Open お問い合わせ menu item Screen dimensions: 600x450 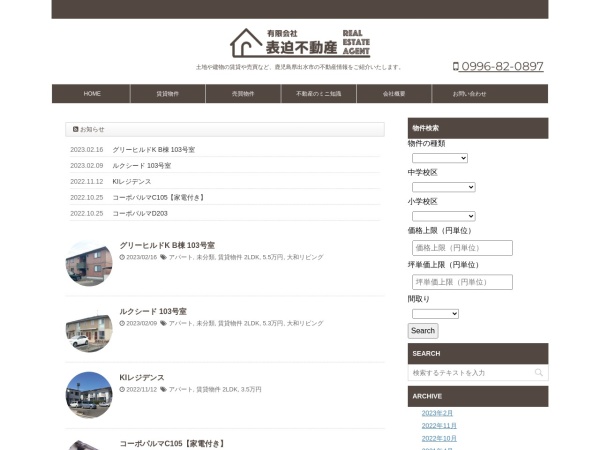[x=470, y=94]
